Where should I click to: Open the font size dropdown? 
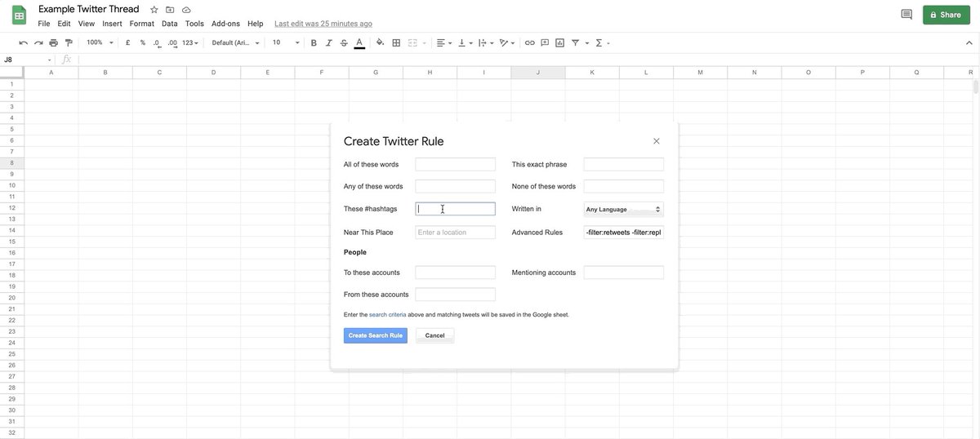[285, 42]
